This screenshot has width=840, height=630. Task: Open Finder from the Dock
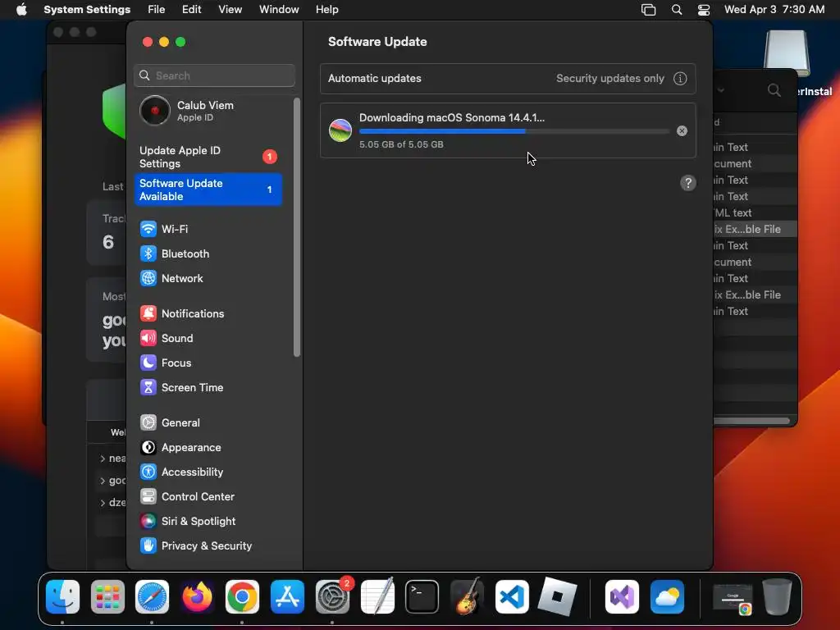click(x=62, y=596)
